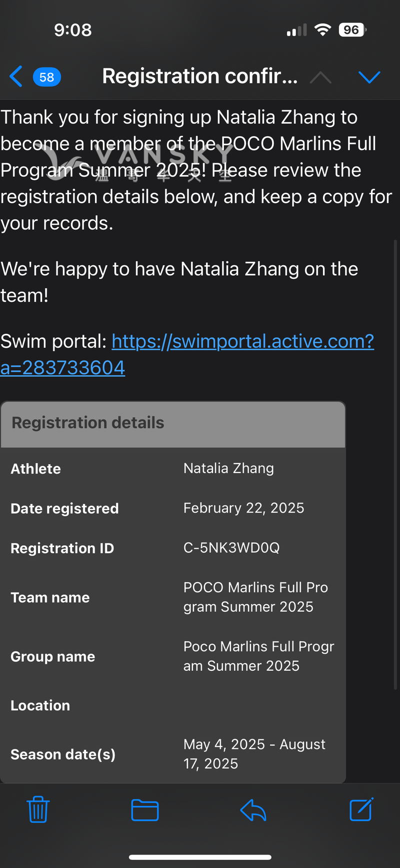Delete this email with the trash icon

38,809
